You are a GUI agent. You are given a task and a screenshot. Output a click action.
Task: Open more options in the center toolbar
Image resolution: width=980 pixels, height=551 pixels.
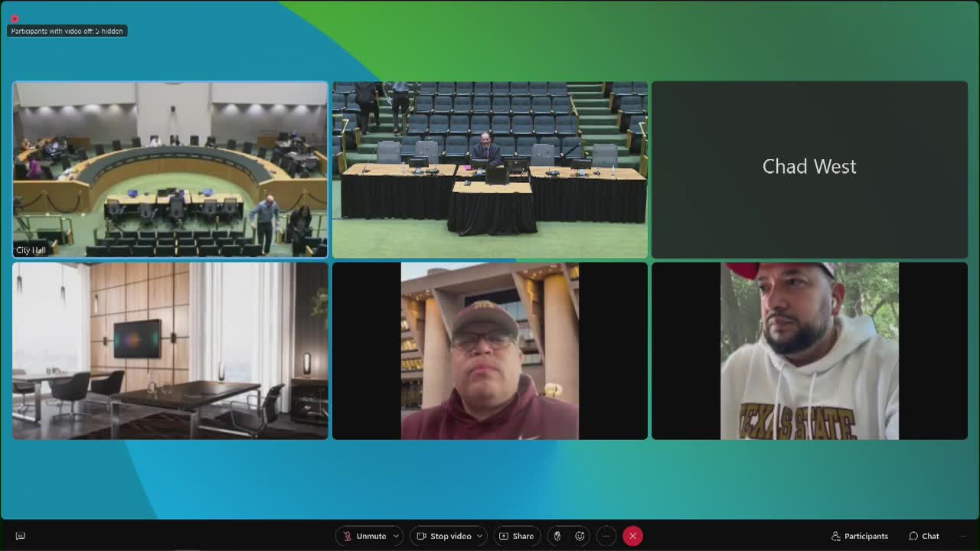point(606,536)
